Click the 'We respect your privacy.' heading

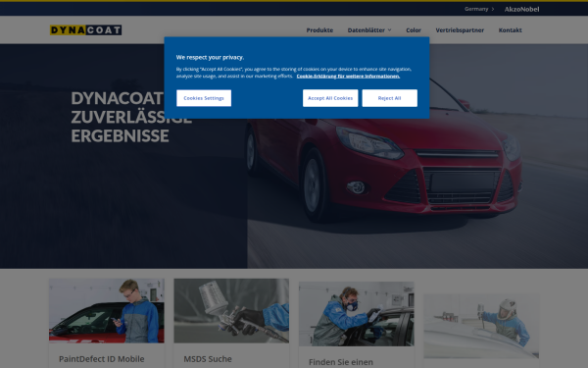[x=210, y=57]
